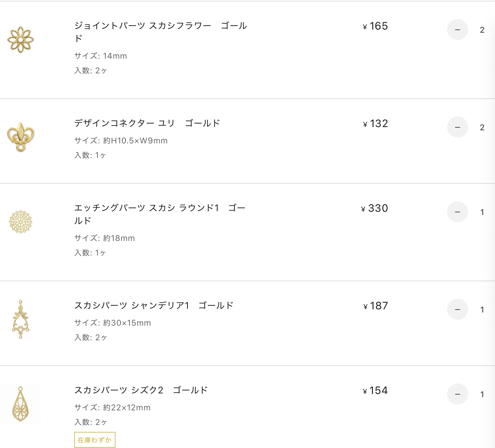The image size is (495, 448).
Task: Decrease quantity of シャンデリア1 ゴールド item
Action: pyautogui.click(x=457, y=310)
